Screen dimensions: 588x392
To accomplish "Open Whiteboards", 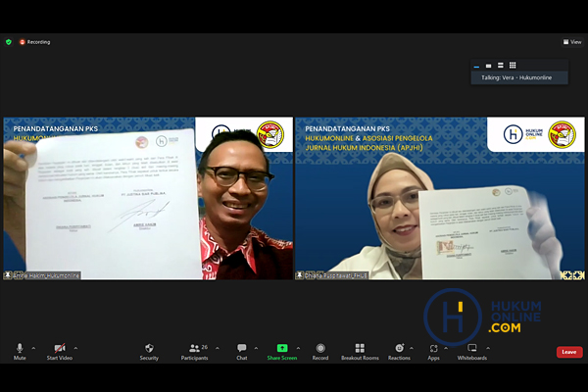I will pos(472,352).
